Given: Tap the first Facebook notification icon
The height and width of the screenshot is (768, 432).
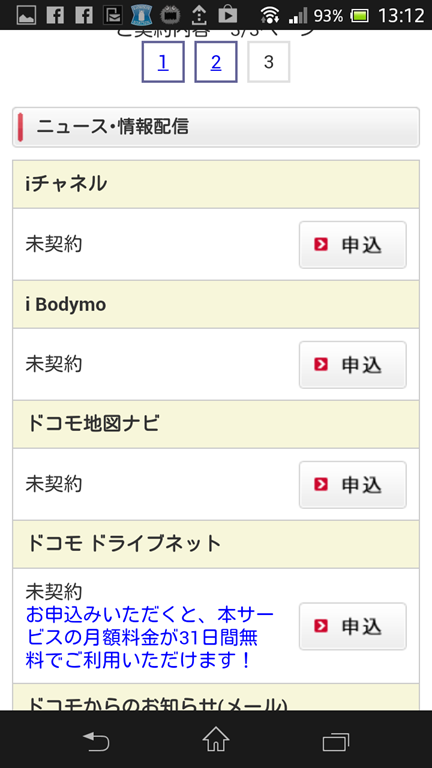Looking at the screenshot, I should click(x=55, y=15).
